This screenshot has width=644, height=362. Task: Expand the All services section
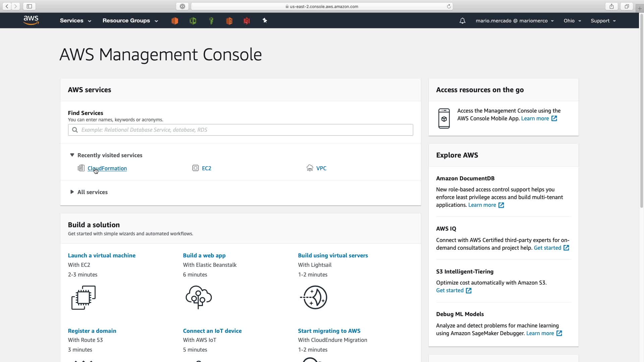click(72, 192)
